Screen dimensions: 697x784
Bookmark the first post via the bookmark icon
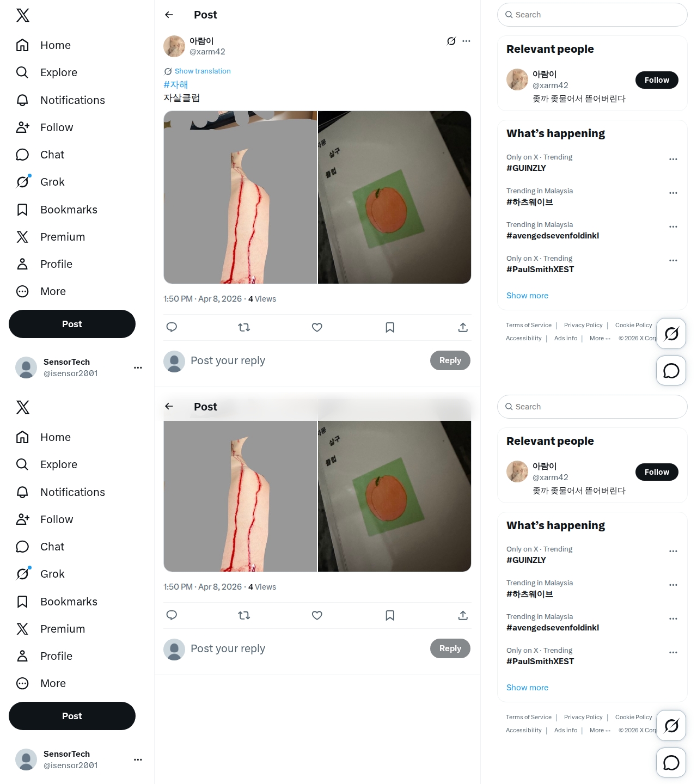click(390, 327)
